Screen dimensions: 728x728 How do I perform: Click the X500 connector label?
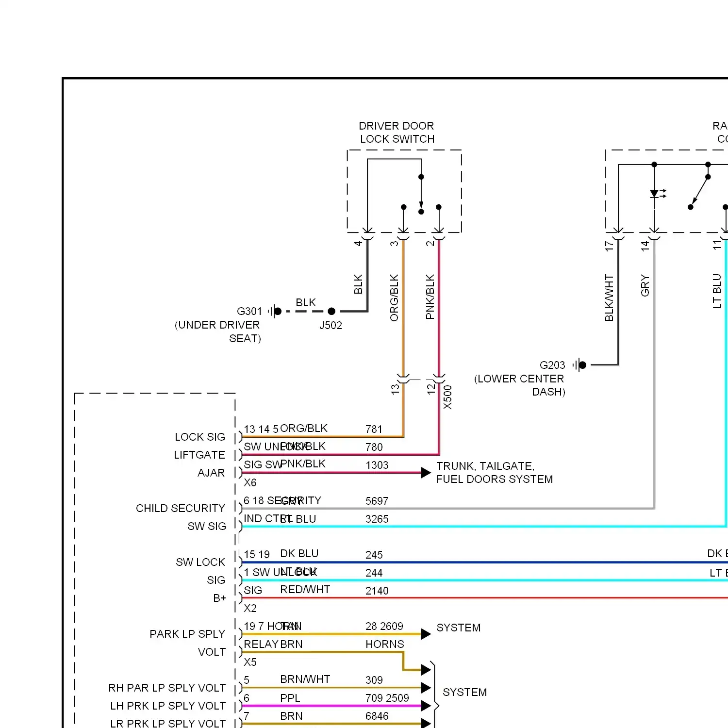tap(447, 397)
